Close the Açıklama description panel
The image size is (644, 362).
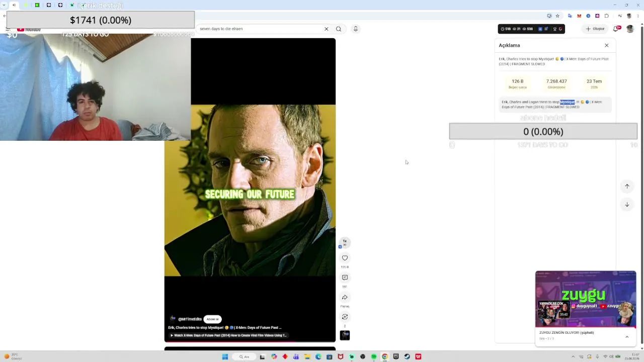pos(606,45)
